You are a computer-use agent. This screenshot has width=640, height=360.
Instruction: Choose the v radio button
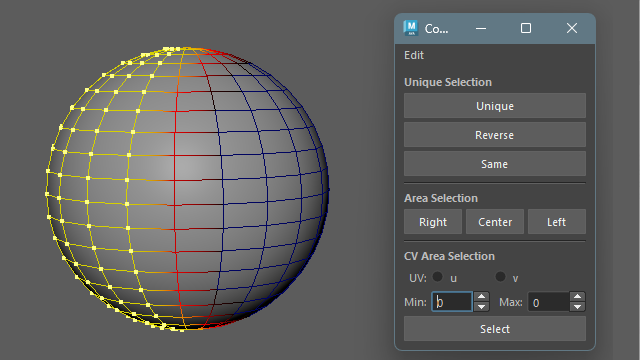click(x=500, y=277)
